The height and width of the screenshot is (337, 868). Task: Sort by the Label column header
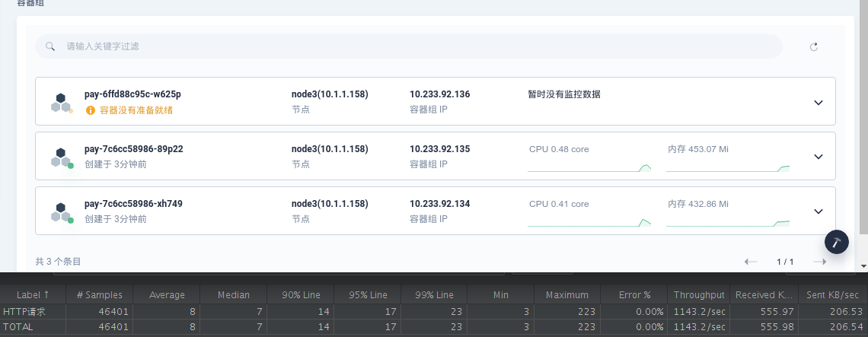click(x=33, y=295)
